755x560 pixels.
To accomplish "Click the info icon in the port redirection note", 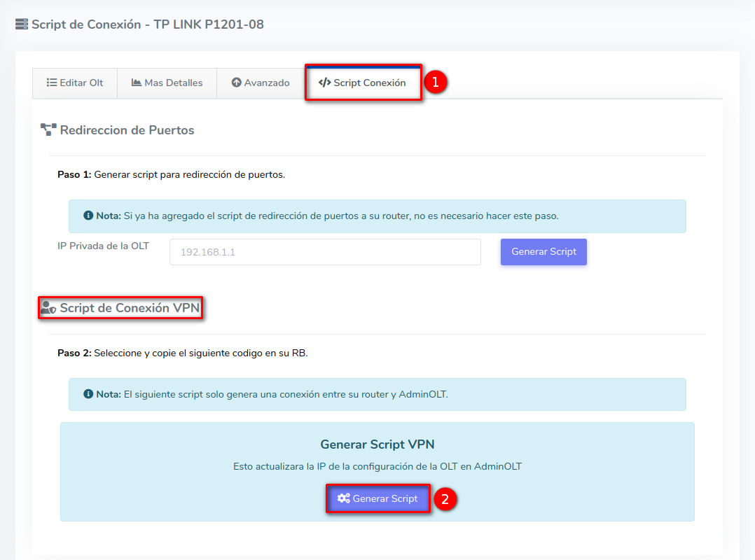I will tap(88, 216).
